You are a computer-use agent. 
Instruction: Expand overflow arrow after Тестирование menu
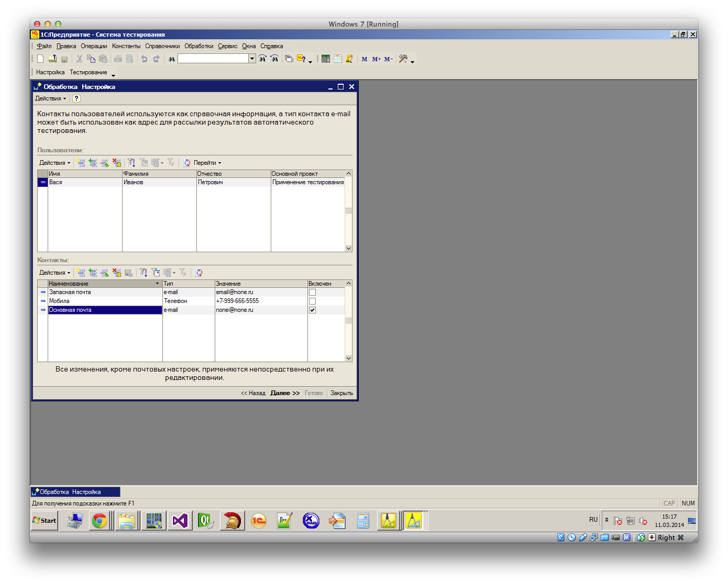pyautogui.click(x=113, y=75)
